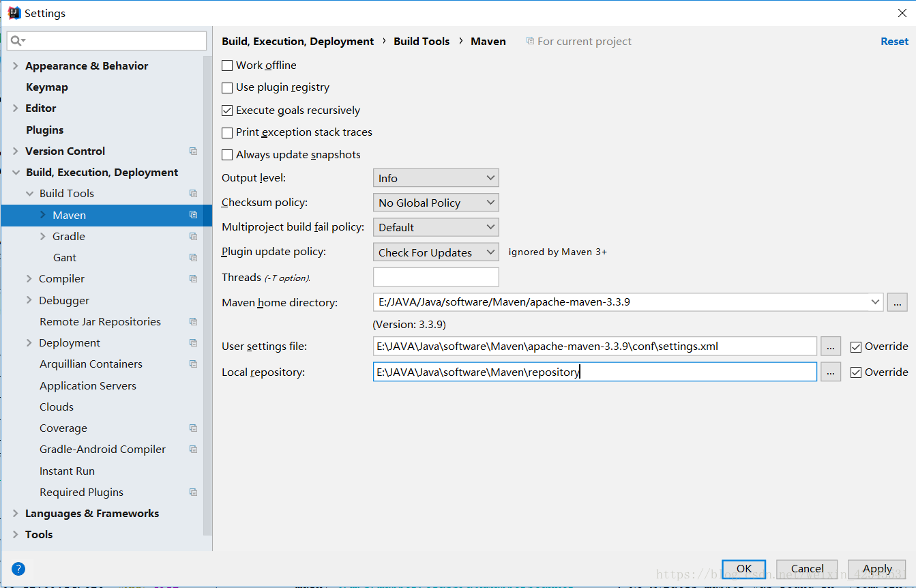Click the Local repository path field
Screen dimensions: 916x588
tap(595, 372)
